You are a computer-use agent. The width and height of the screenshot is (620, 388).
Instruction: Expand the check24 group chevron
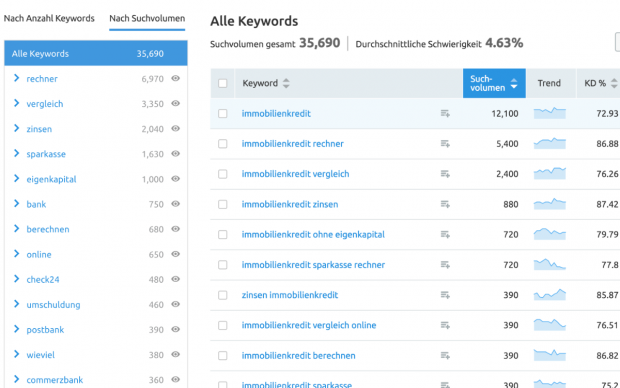(16, 279)
